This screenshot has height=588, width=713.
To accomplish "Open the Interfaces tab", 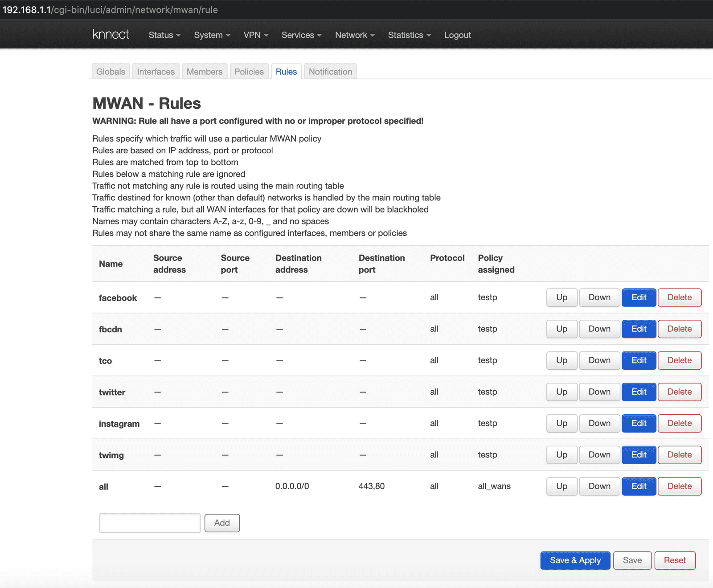I will [x=156, y=71].
